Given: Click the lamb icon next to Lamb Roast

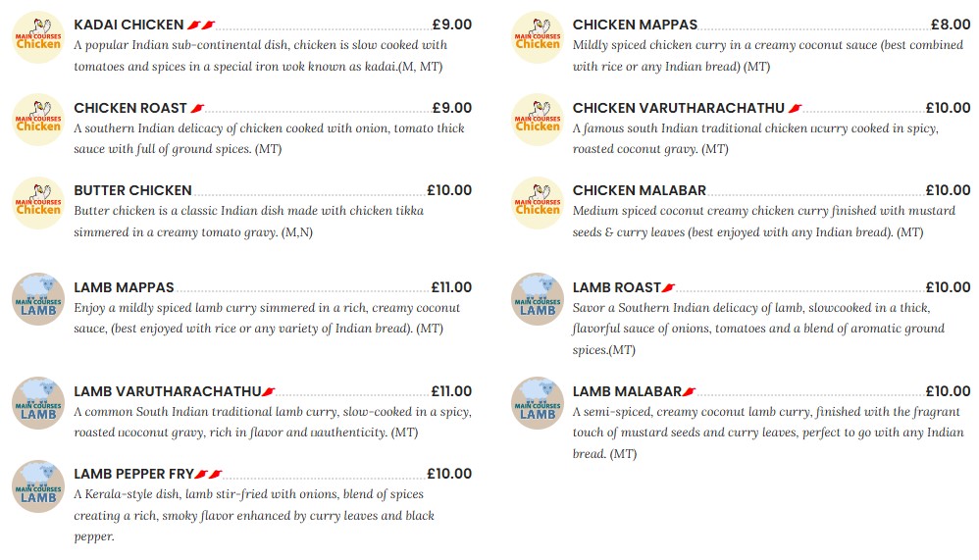Looking at the screenshot, I should (538, 299).
